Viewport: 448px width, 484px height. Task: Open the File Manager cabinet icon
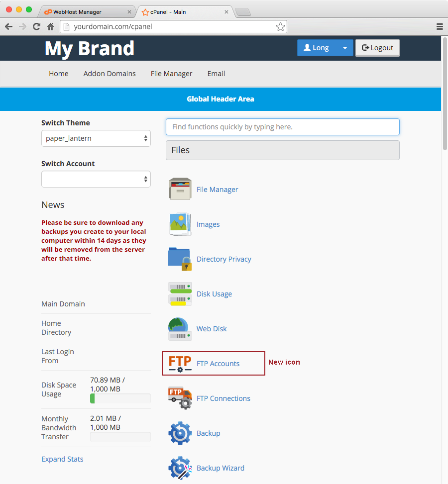coord(180,189)
